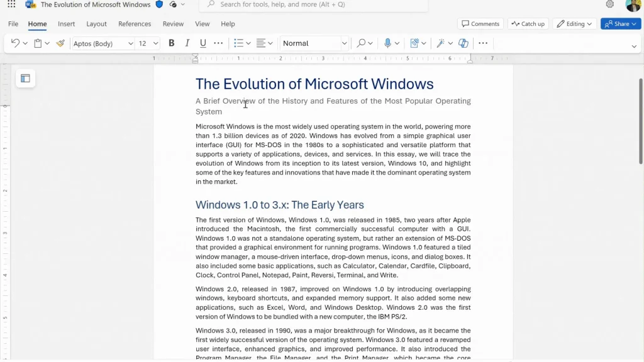The height and width of the screenshot is (362, 644).
Task: Open the font name dropdown
Action: coord(103,43)
